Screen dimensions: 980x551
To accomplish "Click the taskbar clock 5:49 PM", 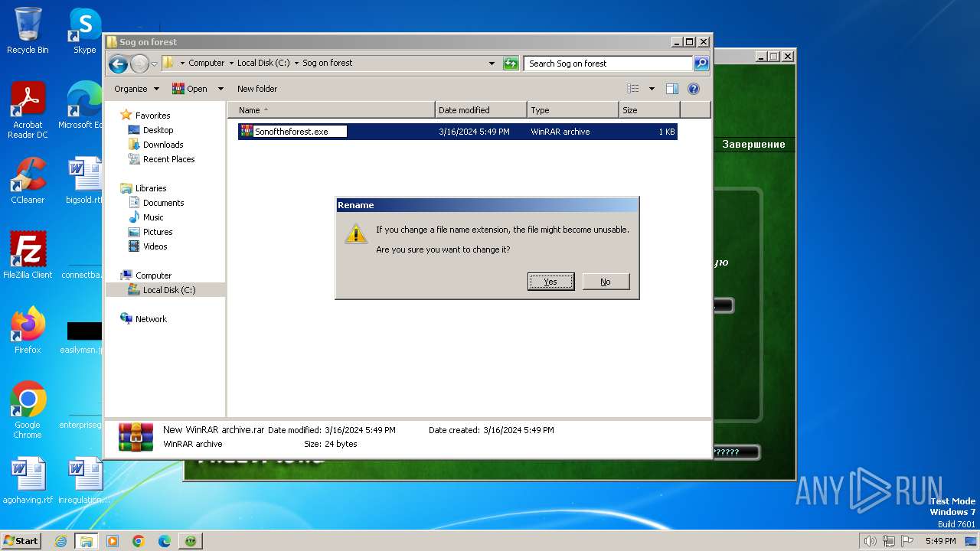I will pos(940,541).
